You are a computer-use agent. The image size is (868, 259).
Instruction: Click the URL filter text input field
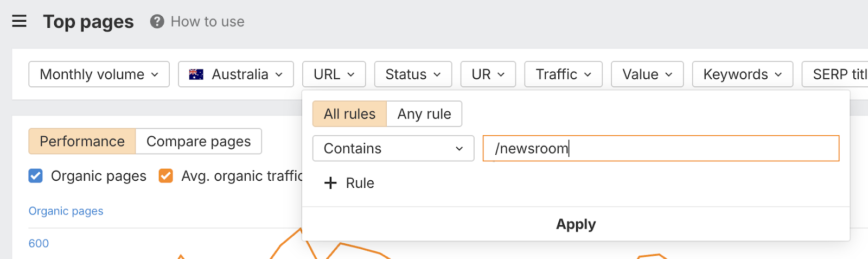661,148
